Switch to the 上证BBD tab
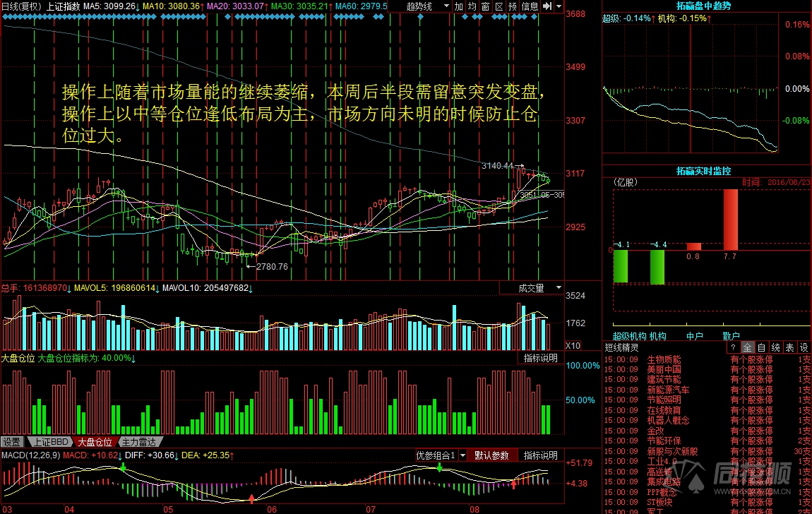The width and height of the screenshot is (812, 514). [49, 442]
